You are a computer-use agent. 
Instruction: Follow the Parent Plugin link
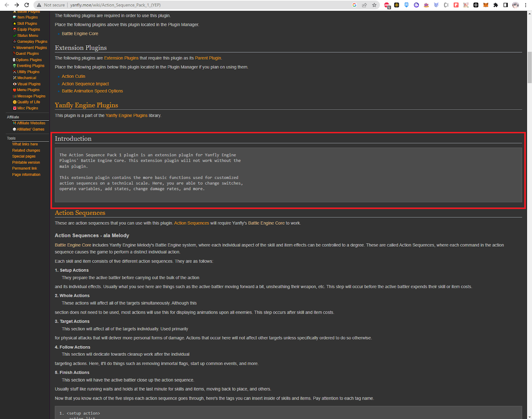208,58
